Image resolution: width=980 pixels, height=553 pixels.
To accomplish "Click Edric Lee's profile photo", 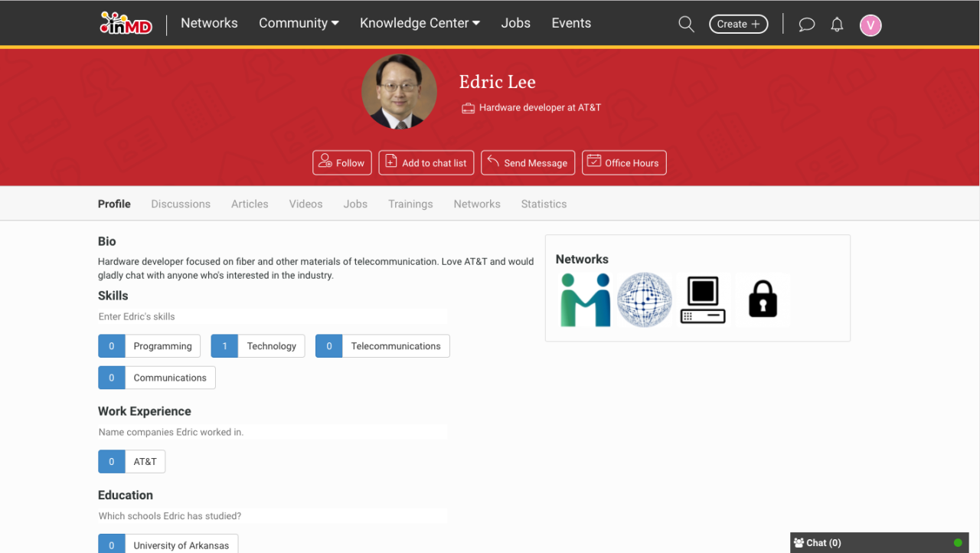I will pyautogui.click(x=399, y=92).
